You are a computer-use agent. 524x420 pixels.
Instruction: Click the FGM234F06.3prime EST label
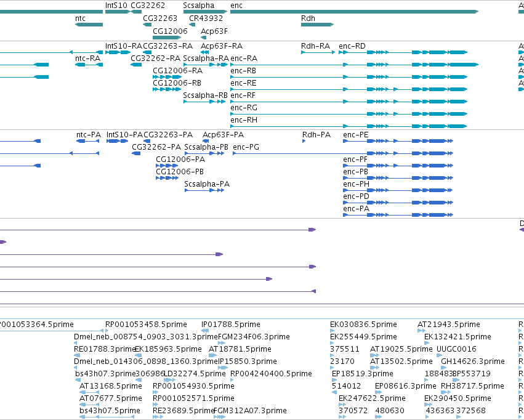pos(254,337)
